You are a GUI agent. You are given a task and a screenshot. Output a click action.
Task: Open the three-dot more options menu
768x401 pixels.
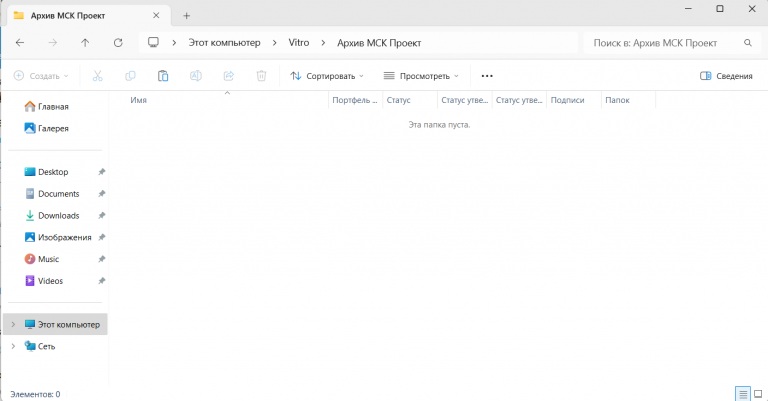pyautogui.click(x=487, y=76)
